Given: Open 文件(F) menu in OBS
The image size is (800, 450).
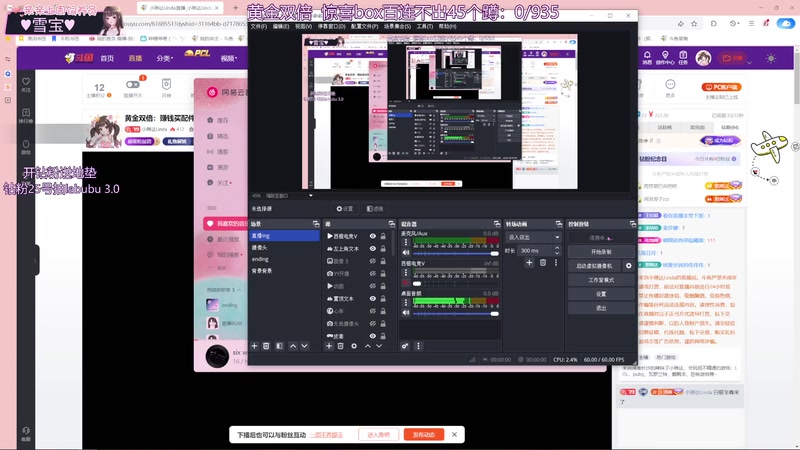Looking at the screenshot, I should click(x=259, y=26).
